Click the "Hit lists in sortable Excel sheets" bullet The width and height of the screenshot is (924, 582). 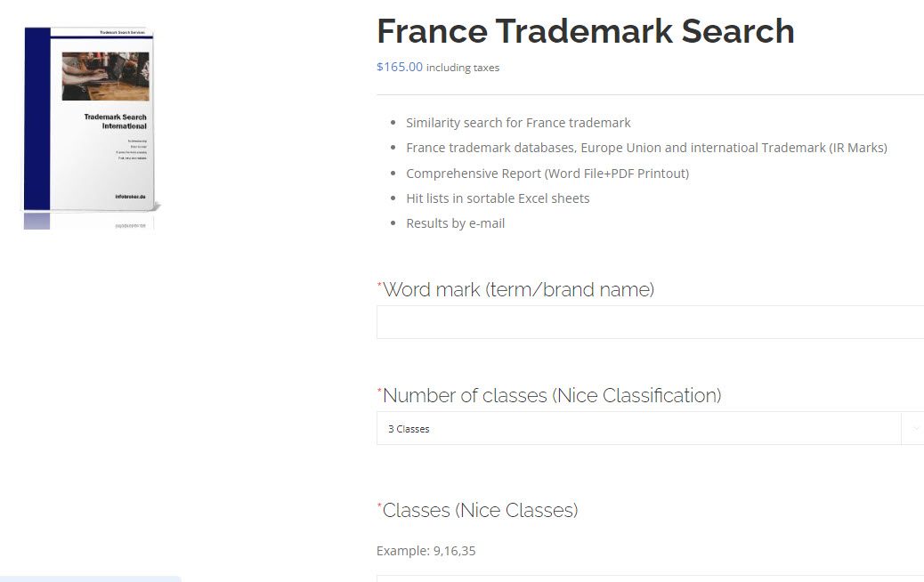point(498,198)
